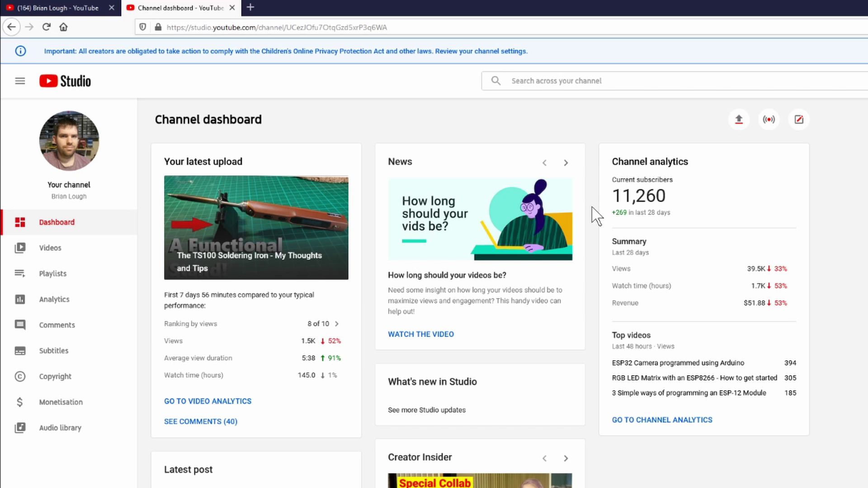The image size is (868, 488).
Task: Show the next Creator Insider card
Action: tap(566, 458)
